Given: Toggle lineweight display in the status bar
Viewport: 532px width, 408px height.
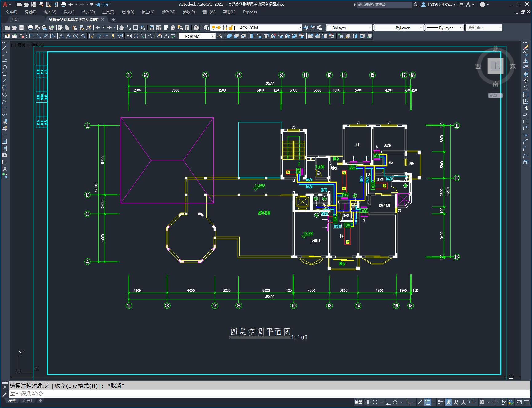Looking at the screenshot, I should 440,402.
